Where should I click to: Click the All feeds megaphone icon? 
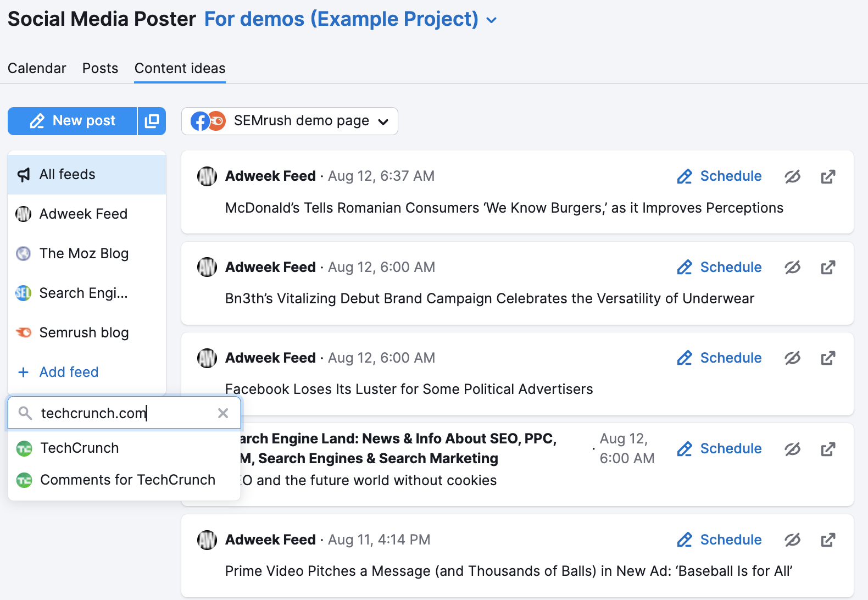pos(24,175)
